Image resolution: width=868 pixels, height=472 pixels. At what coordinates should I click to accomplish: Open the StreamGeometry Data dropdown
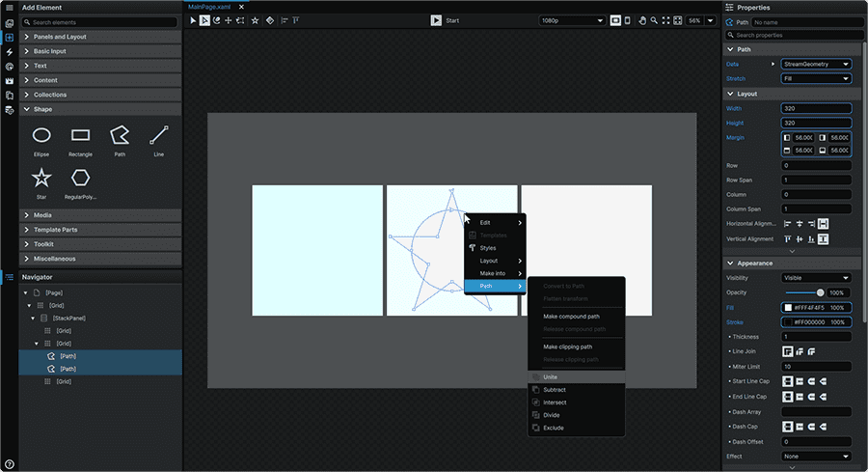(816, 65)
